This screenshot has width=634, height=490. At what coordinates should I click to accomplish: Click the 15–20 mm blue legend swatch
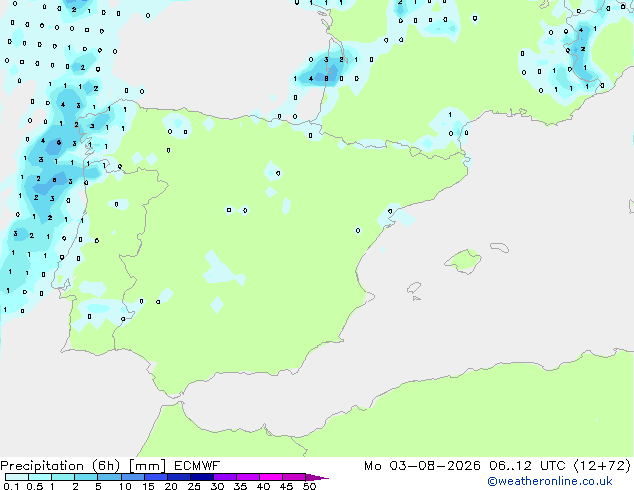pyautogui.click(x=156, y=477)
